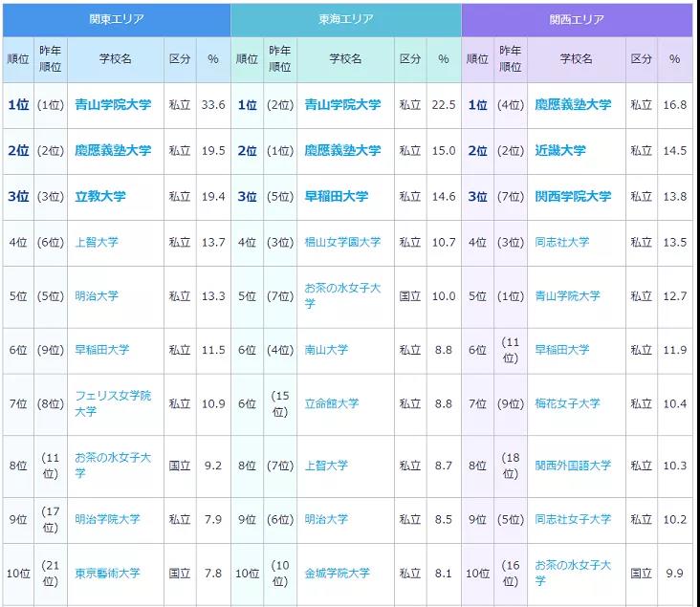Click the 区分 column header in 関西エリア
Image resolution: width=700 pixels, height=607 pixels.
642,59
